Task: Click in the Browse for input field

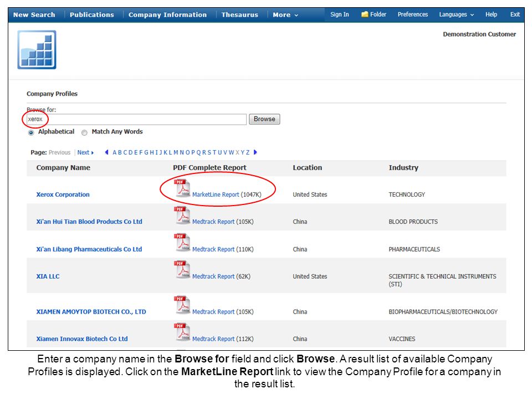Action: tap(136, 119)
